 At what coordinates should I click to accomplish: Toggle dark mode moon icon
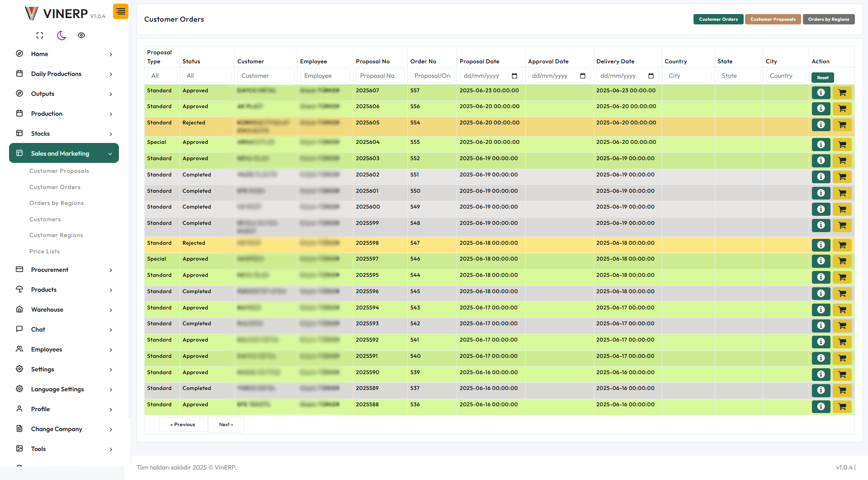61,35
